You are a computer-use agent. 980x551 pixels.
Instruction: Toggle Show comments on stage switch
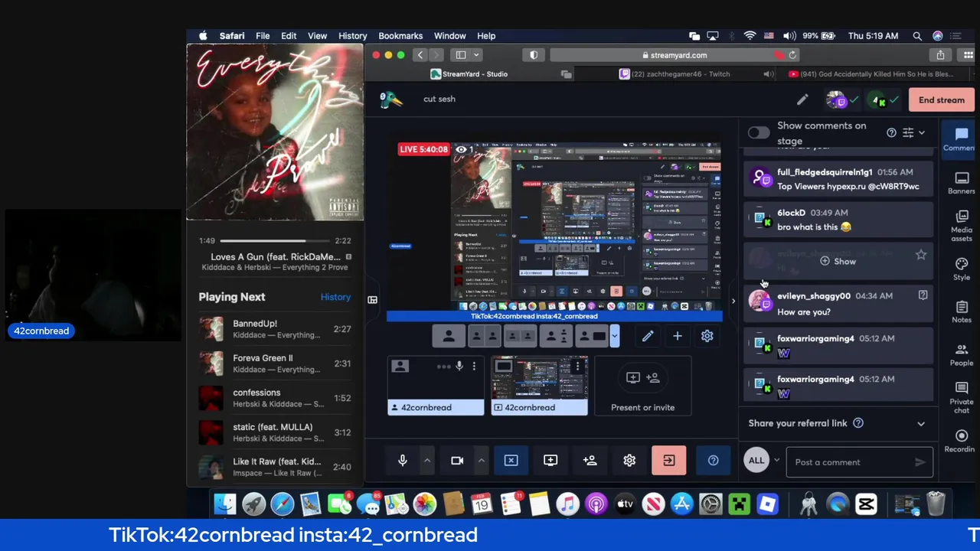(759, 133)
